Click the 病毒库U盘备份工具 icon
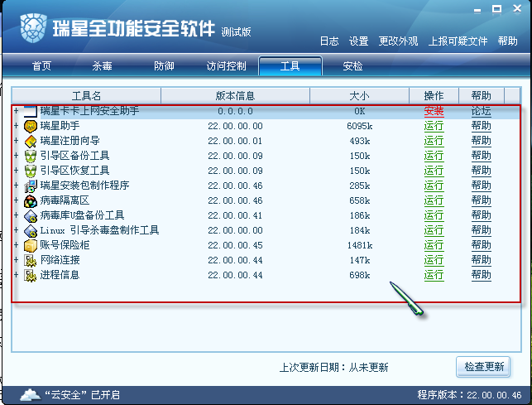Screen dimensions: 532x405 (x=31, y=216)
